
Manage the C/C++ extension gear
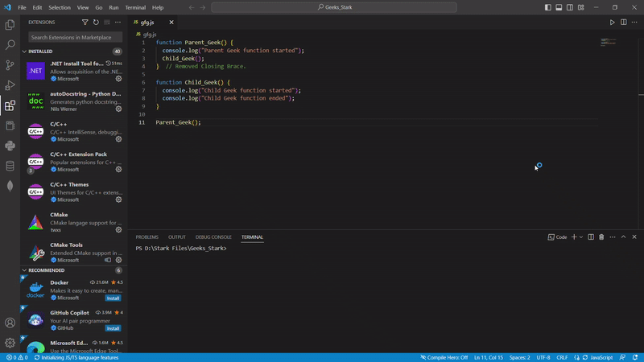click(118, 139)
